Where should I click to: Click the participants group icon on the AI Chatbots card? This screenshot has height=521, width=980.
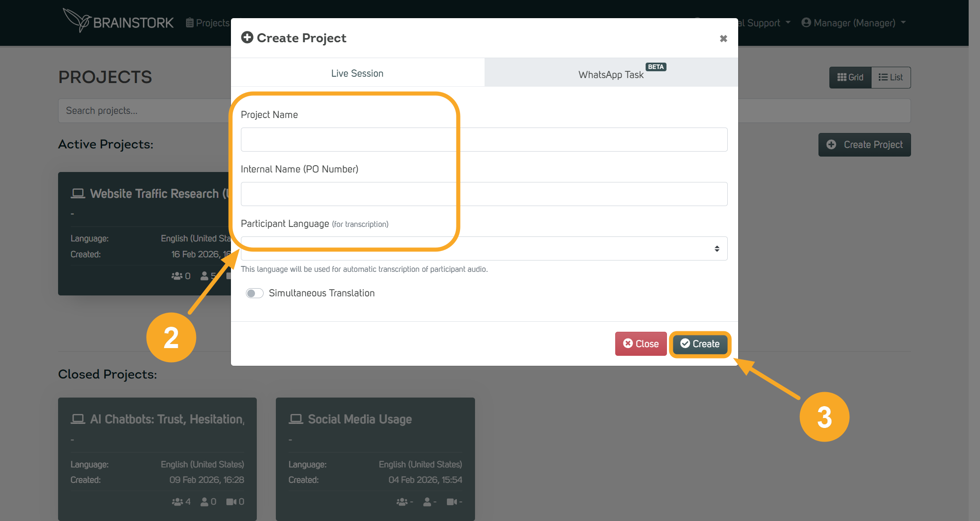[x=177, y=502]
